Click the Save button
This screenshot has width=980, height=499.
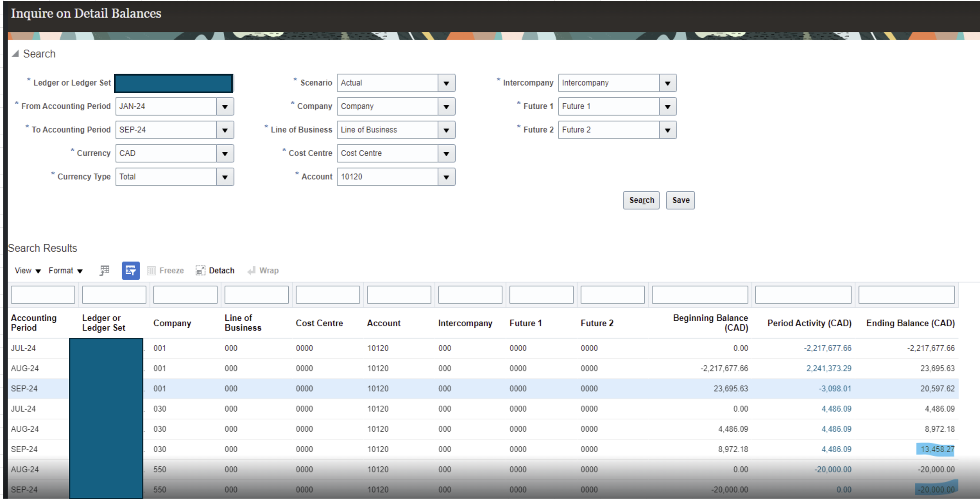tap(680, 200)
